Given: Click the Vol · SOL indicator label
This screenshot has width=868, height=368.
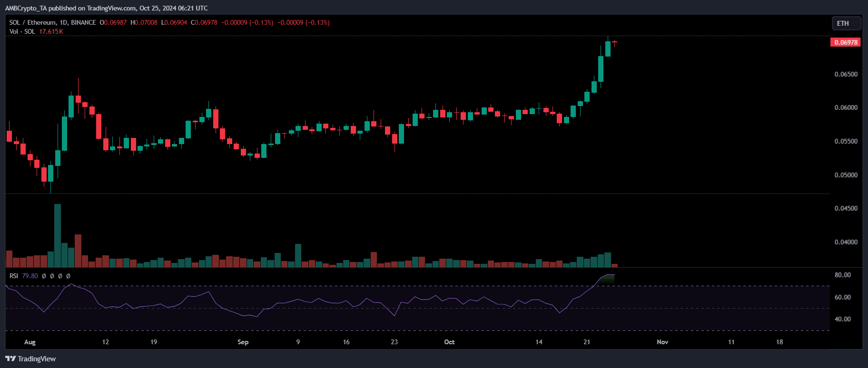Looking at the screenshot, I should [x=22, y=31].
